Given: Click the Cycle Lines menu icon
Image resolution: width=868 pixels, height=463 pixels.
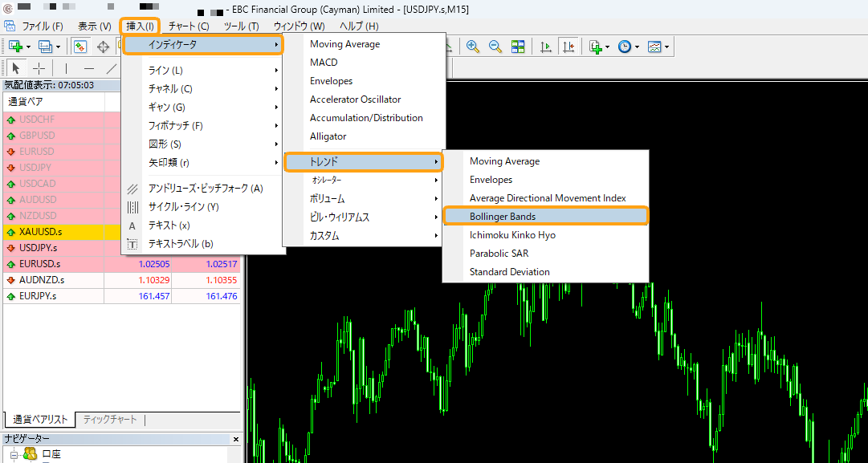Looking at the screenshot, I should [x=132, y=207].
